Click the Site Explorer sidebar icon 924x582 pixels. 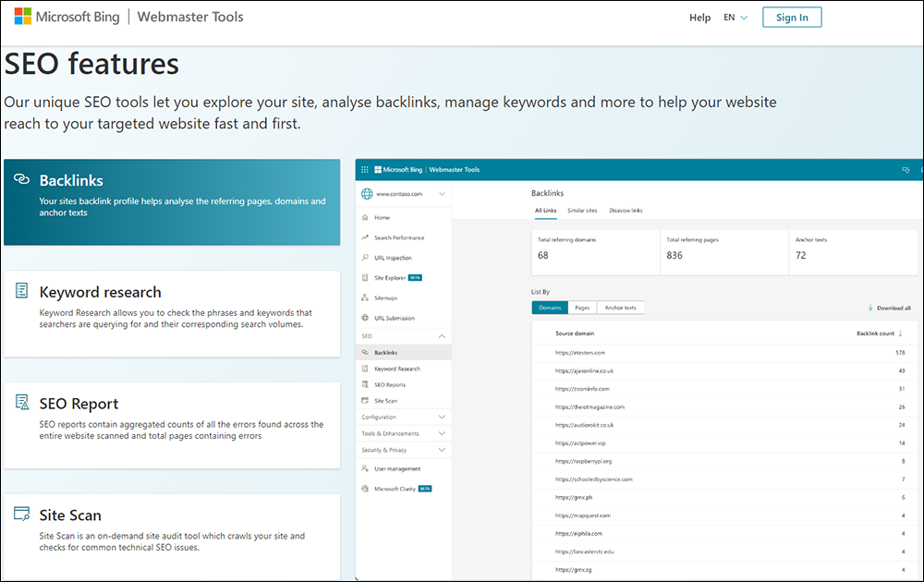(365, 277)
